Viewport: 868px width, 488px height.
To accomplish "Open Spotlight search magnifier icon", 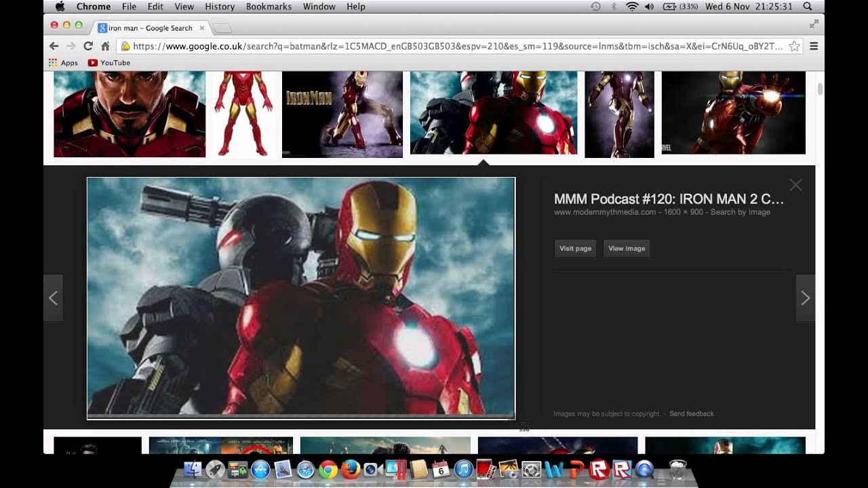I will coord(808,6).
